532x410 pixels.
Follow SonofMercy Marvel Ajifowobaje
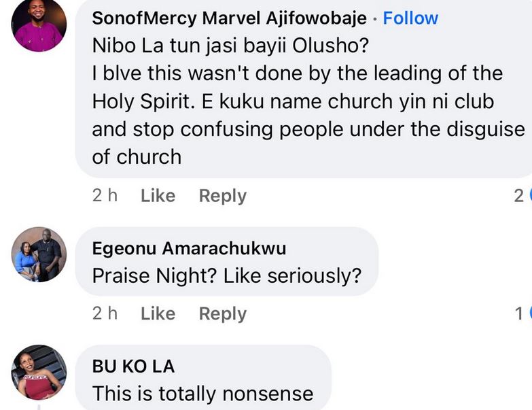pos(410,18)
